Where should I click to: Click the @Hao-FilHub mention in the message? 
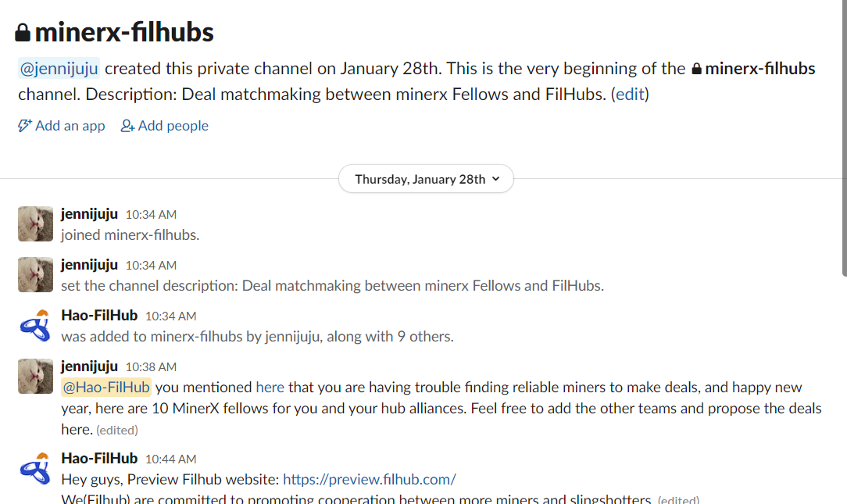point(106,387)
